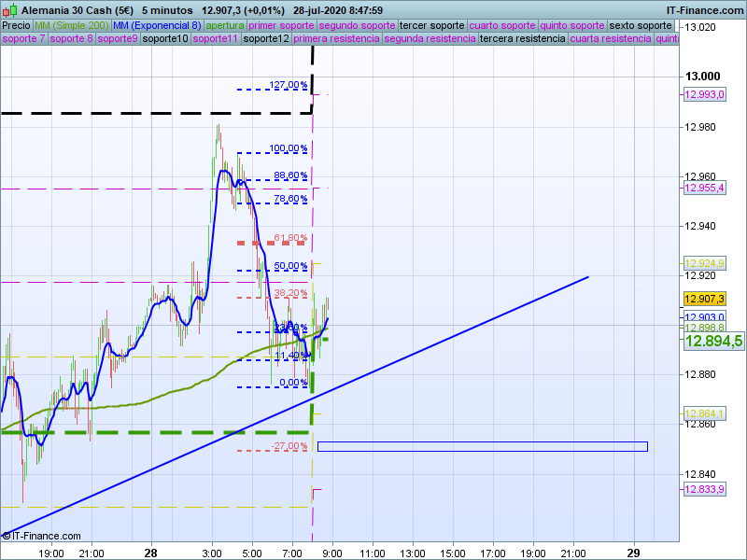Click the blue rectangle drawing below the trendline

(x=482, y=446)
